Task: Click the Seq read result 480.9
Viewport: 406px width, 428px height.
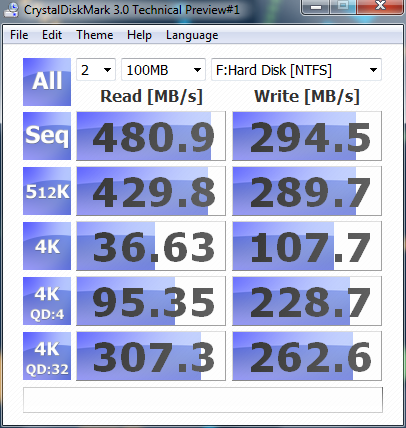Action: click(x=151, y=136)
